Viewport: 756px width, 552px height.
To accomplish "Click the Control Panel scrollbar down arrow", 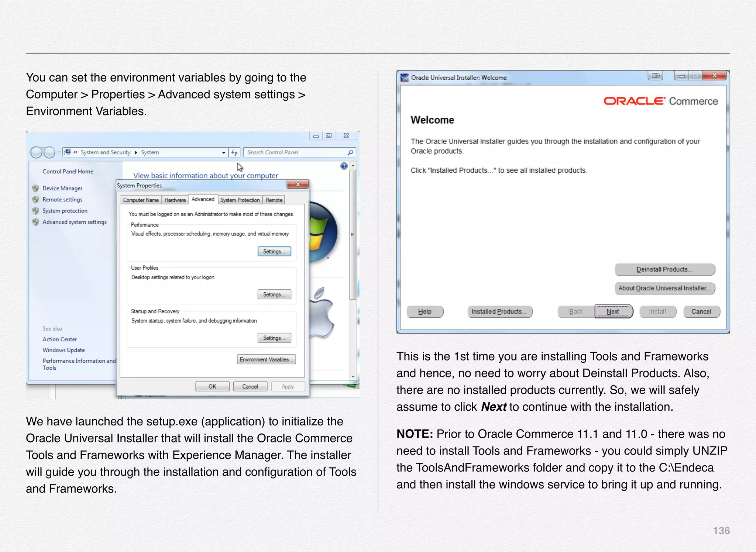I will tap(353, 377).
